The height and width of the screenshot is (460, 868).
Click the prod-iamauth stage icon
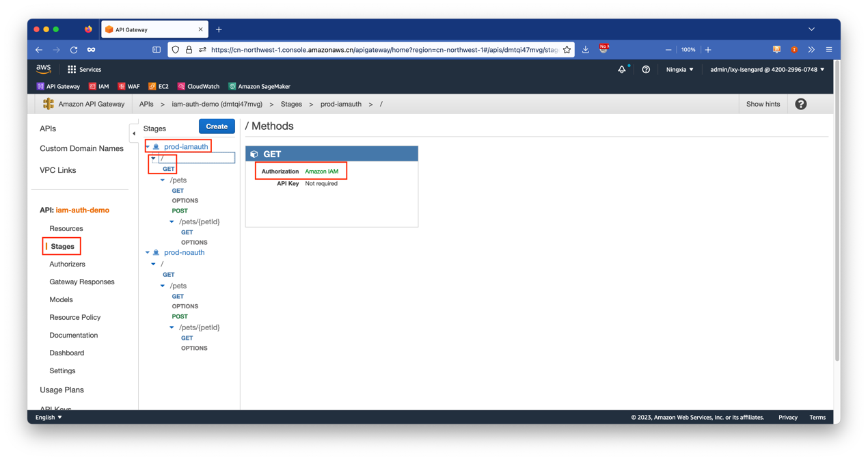coord(157,147)
